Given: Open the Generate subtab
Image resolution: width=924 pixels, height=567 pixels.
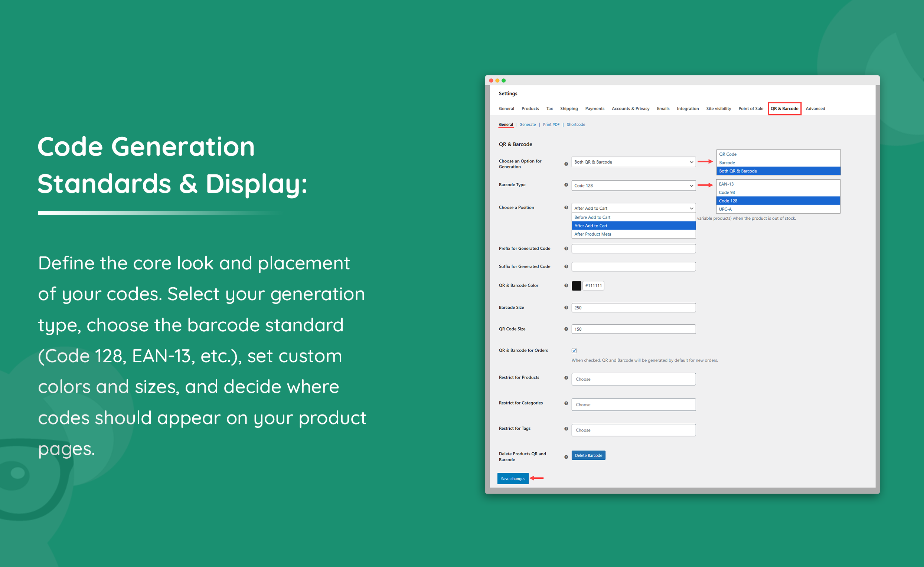Looking at the screenshot, I should coord(528,124).
